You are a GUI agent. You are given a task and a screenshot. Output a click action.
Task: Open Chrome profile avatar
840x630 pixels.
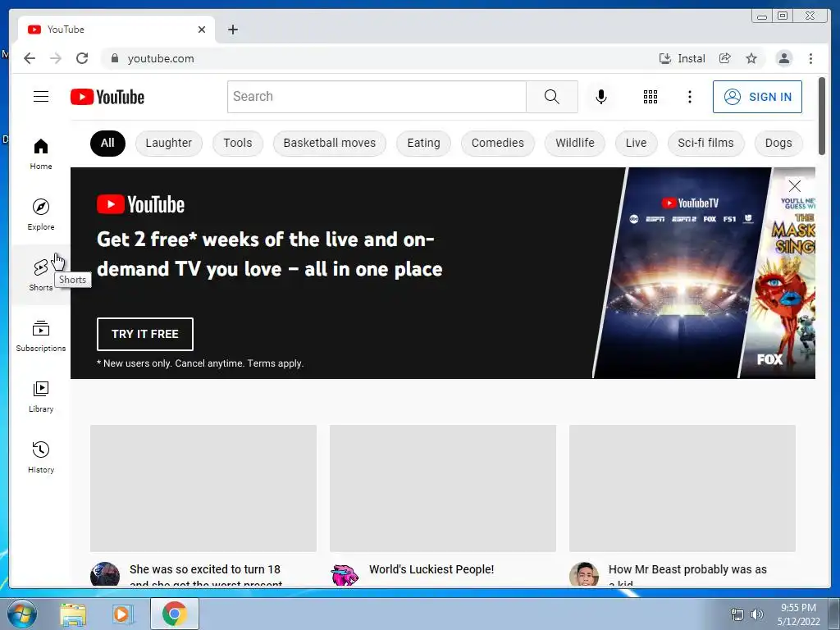click(x=783, y=58)
